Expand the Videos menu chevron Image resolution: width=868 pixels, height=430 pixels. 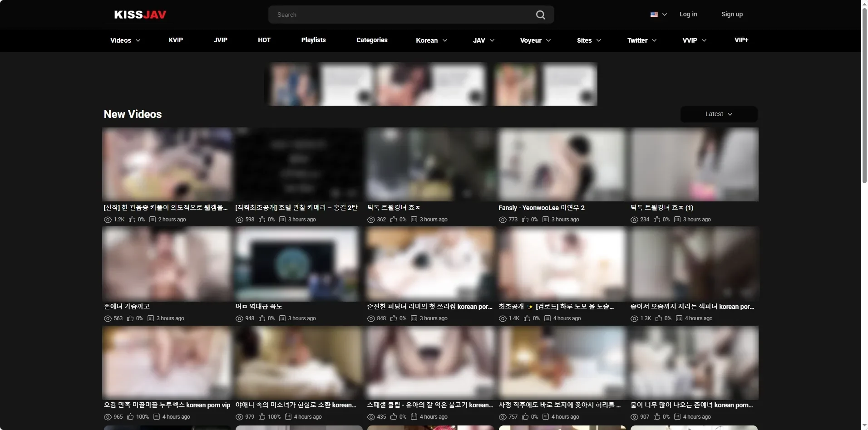[138, 40]
